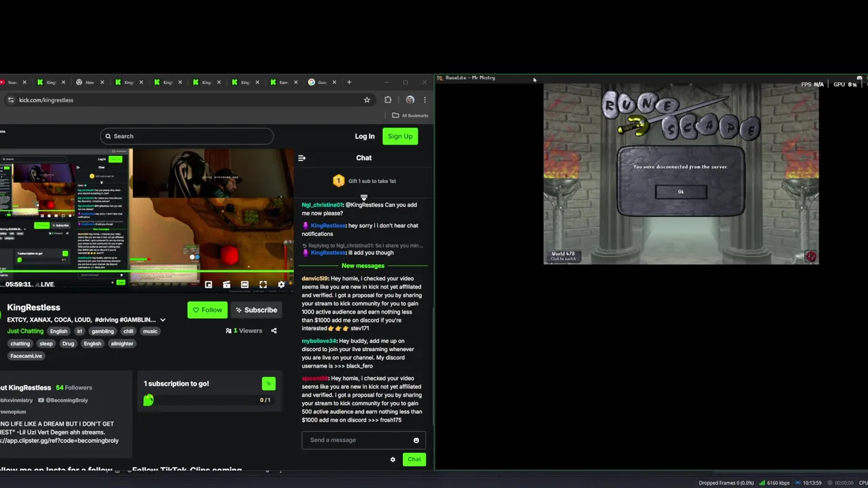Jump to New messages divider

363,266
